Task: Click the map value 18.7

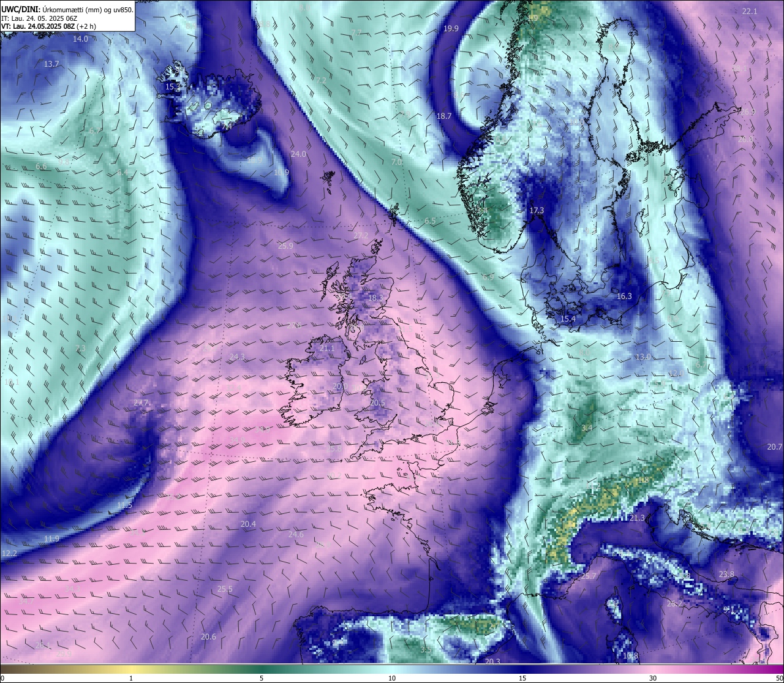Action: pos(443,116)
